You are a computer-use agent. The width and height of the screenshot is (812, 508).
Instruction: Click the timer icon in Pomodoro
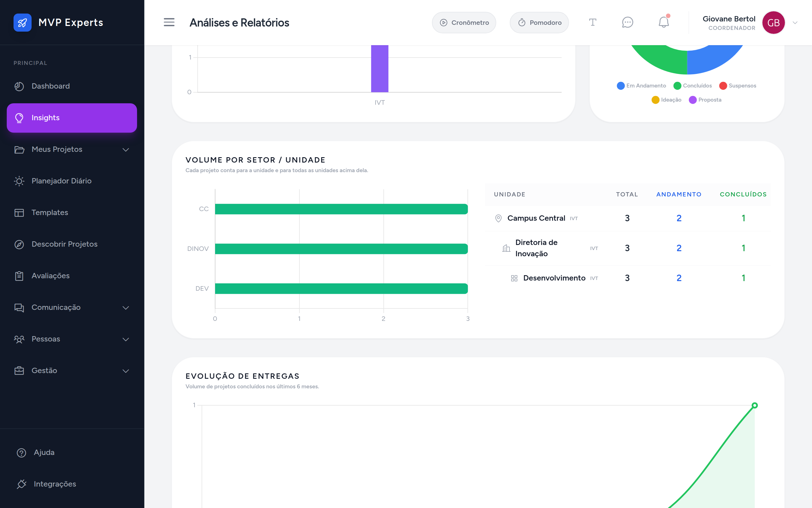click(522, 23)
